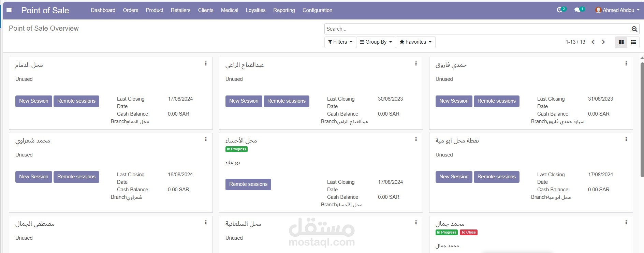Image resolution: width=644 pixels, height=253 pixels.
Task: Open the محل السلمانية card title
Action: pyautogui.click(x=243, y=224)
